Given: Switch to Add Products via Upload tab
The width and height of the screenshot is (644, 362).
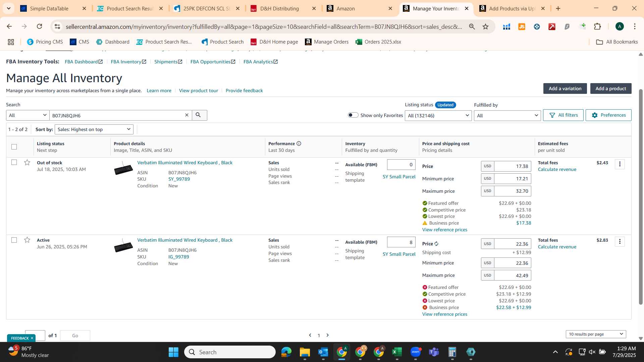Looking at the screenshot, I should (x=512, y=8).
